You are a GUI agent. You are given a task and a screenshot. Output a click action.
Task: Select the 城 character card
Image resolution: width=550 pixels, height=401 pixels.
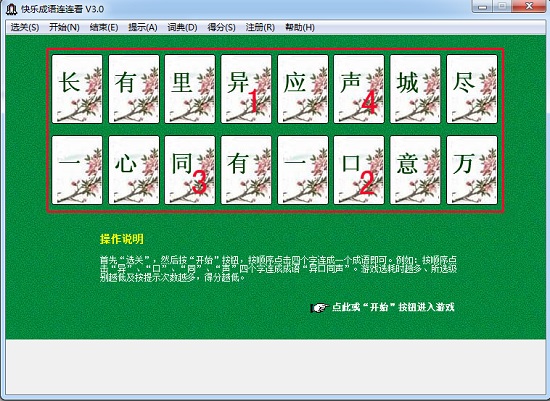pos(415,89)
